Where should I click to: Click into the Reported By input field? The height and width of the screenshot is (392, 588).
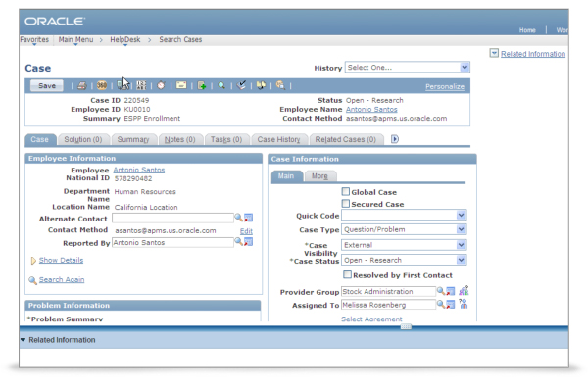(171, 242)
